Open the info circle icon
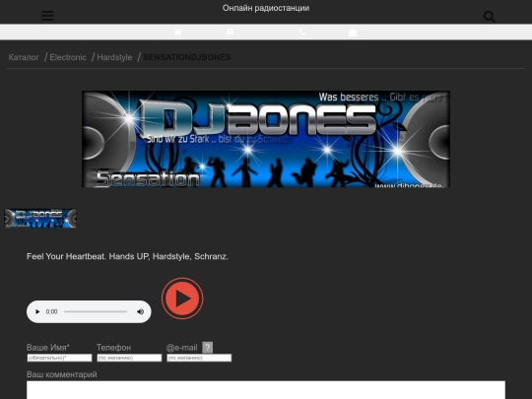 click(x=230, y=32)
